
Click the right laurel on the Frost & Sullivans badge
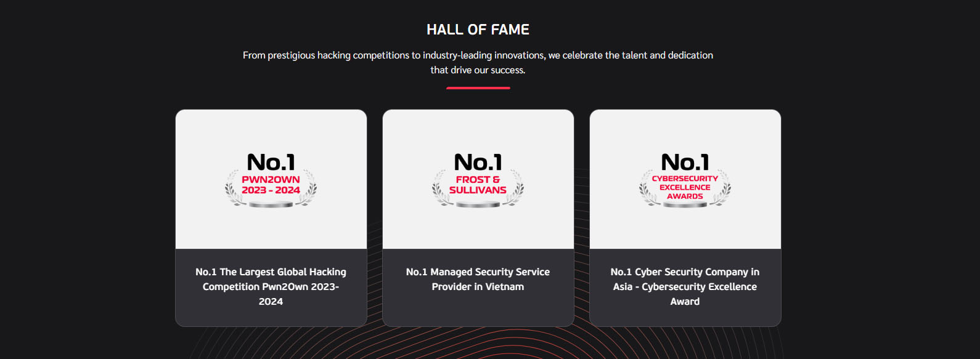coord(518,189)
